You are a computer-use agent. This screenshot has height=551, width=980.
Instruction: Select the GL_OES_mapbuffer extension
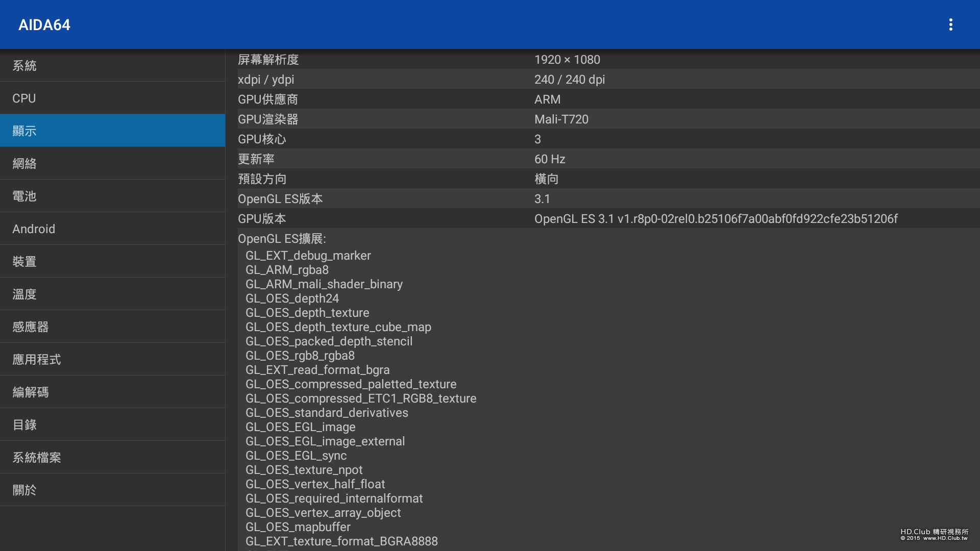(298, 527)
